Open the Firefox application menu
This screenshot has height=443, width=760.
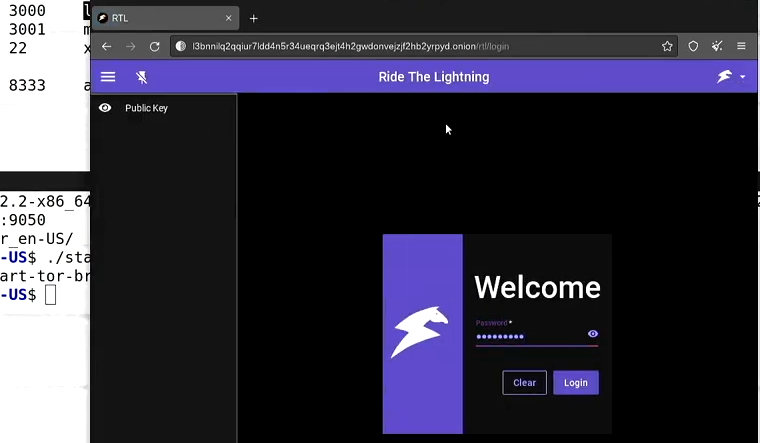pyautogui.click(x=741, y=46)
